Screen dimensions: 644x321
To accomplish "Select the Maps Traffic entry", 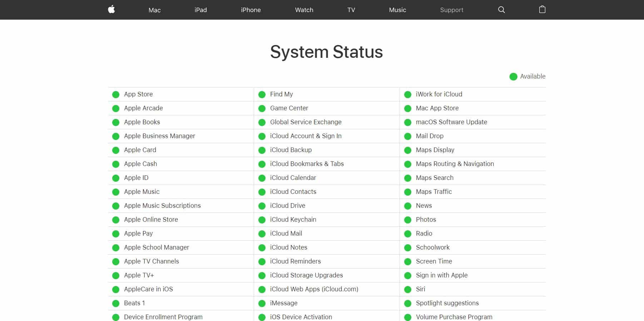I will click(434, 192).
